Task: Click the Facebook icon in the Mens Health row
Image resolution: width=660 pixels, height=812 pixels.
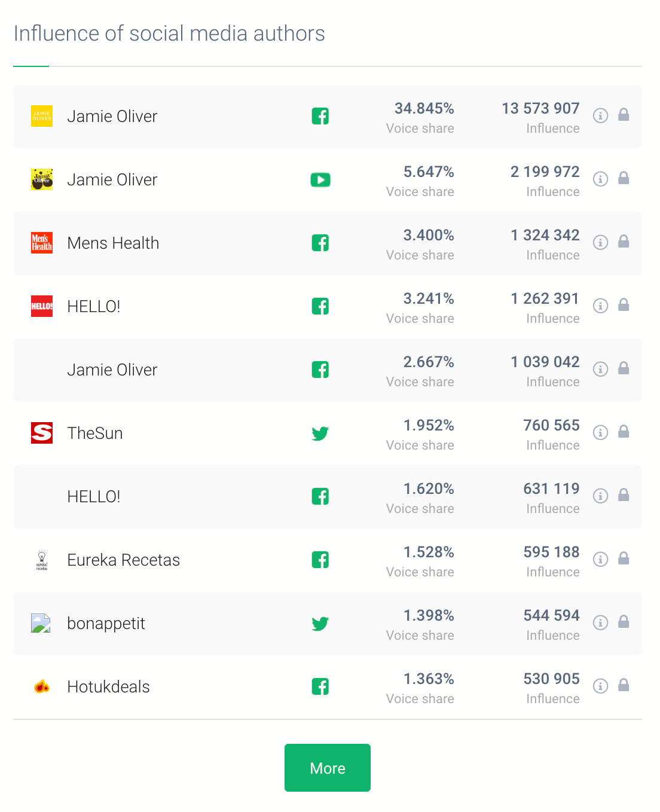Action: (x=320, y=243)
